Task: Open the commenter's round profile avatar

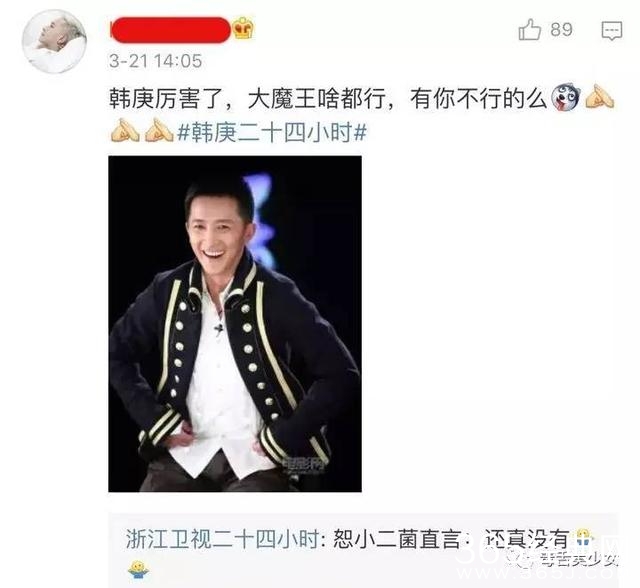Action: tap(54, 42)
